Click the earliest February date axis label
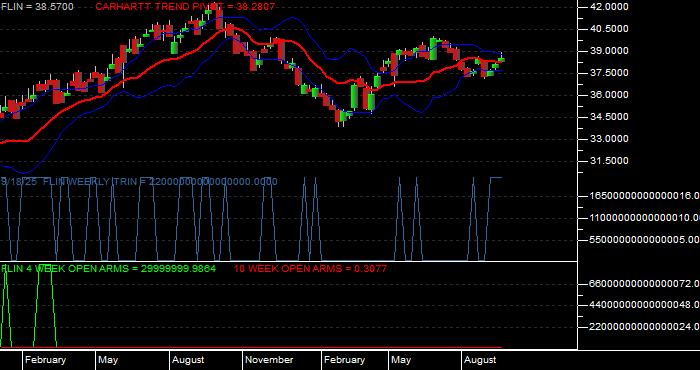The width and height of the screenshot is (700, 370). click(x=45, y=360)
